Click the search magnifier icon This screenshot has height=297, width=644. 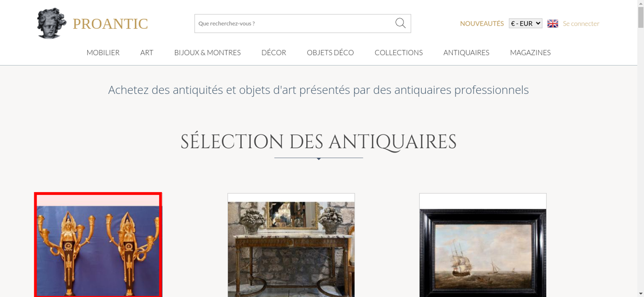tap(400, 23)
